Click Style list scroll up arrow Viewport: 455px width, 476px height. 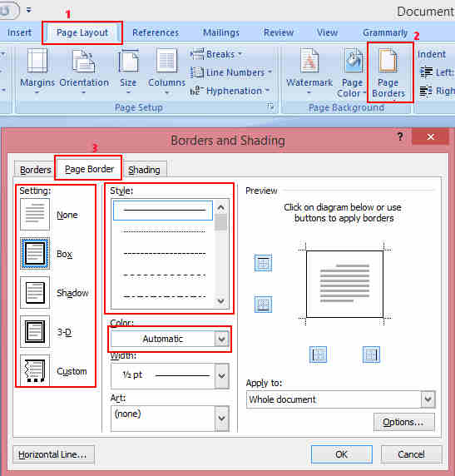click(x=221, y=208)
